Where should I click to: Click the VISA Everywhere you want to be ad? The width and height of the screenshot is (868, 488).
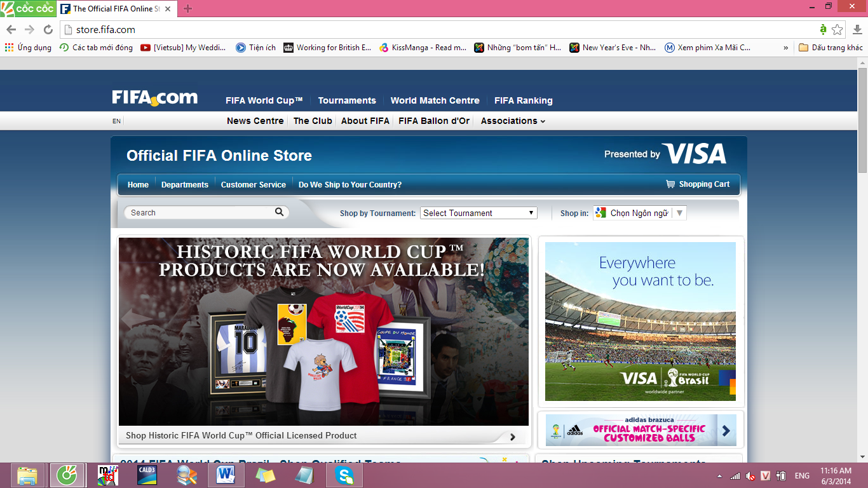coord(641,322)
